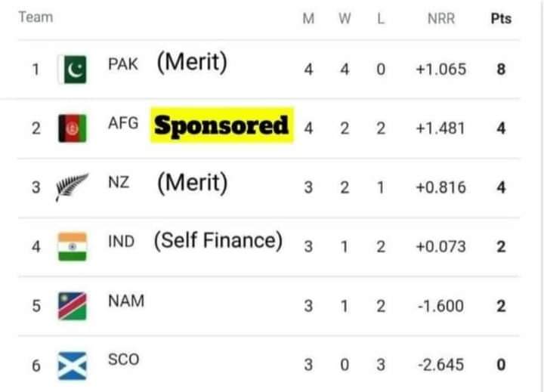This screenshot has width=544, height=392.
Task: Open the IND team link
Action: [121, 242]
